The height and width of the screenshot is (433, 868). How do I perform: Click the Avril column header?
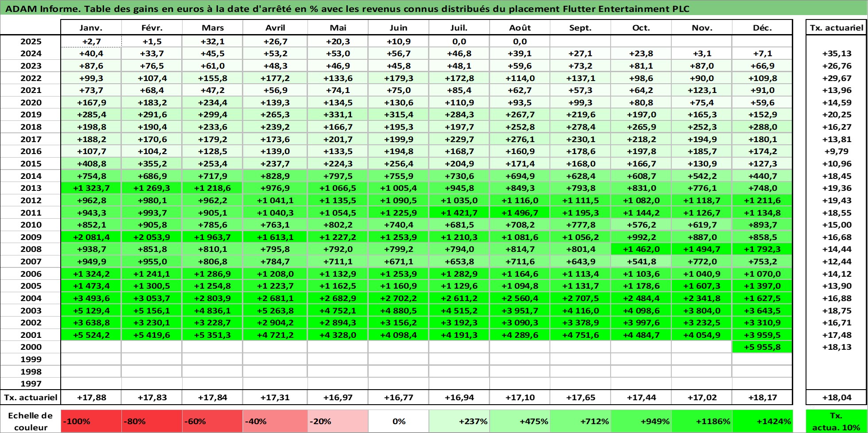[x=275, y=27]
